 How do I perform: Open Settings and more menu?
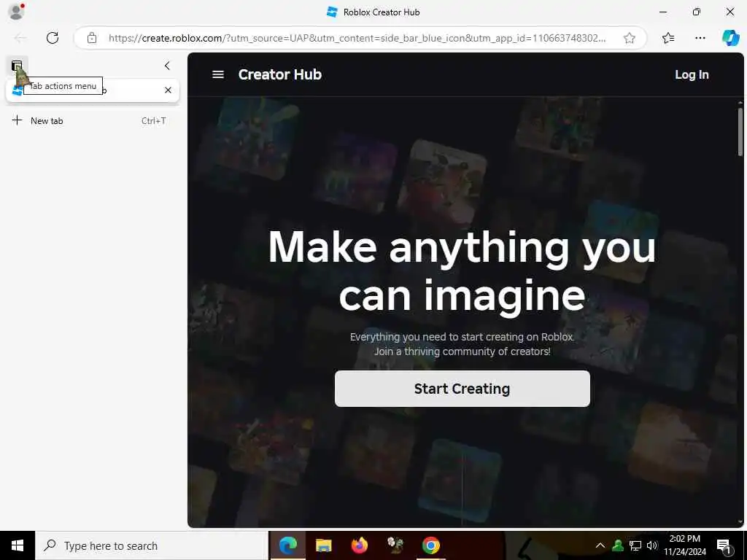click(700, 38)
